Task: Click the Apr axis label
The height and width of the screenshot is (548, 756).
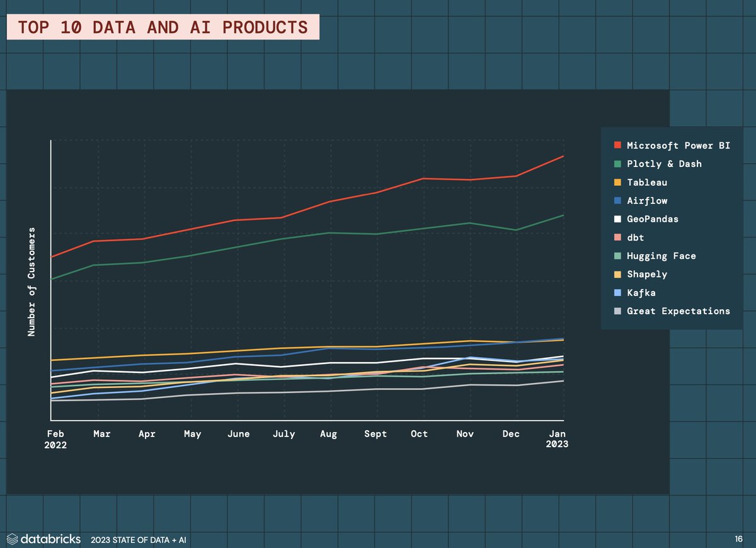Action: (x=147, y=435)
